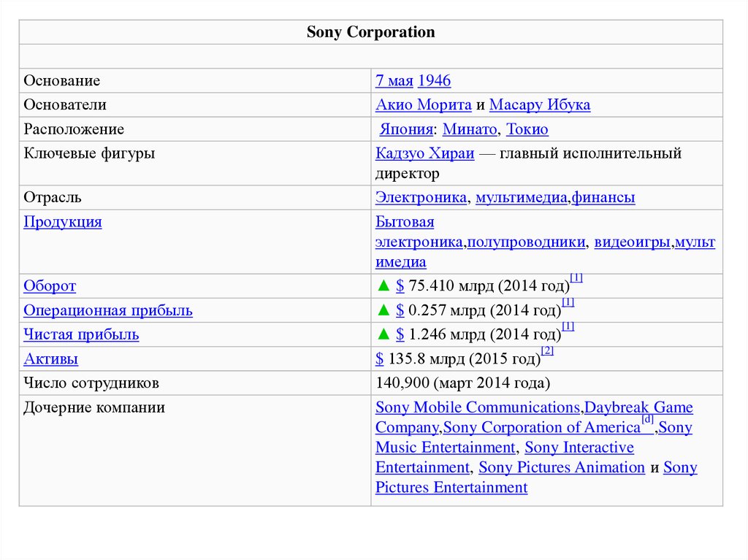
Task: Follow the Чистая прибыль link
Action: click(x=81, y=335)
